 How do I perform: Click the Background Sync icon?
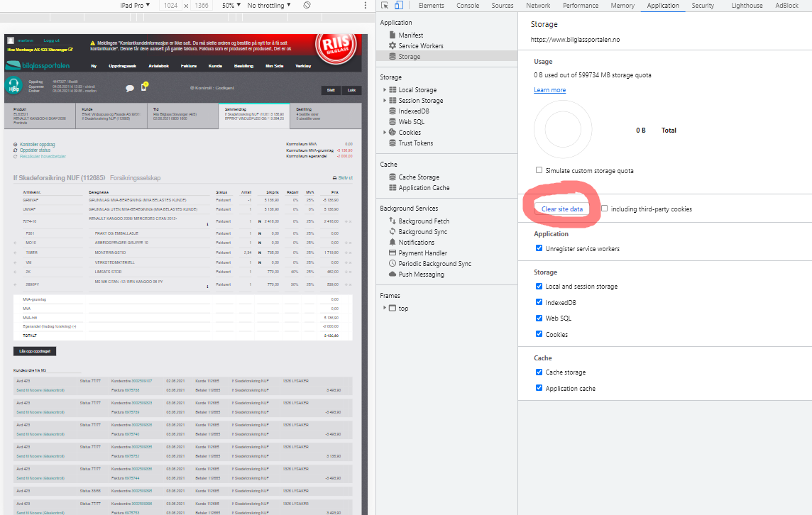393,231
